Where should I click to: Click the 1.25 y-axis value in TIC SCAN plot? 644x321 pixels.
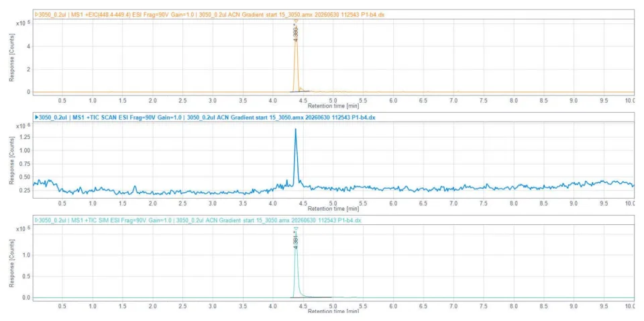coord(25,137)
